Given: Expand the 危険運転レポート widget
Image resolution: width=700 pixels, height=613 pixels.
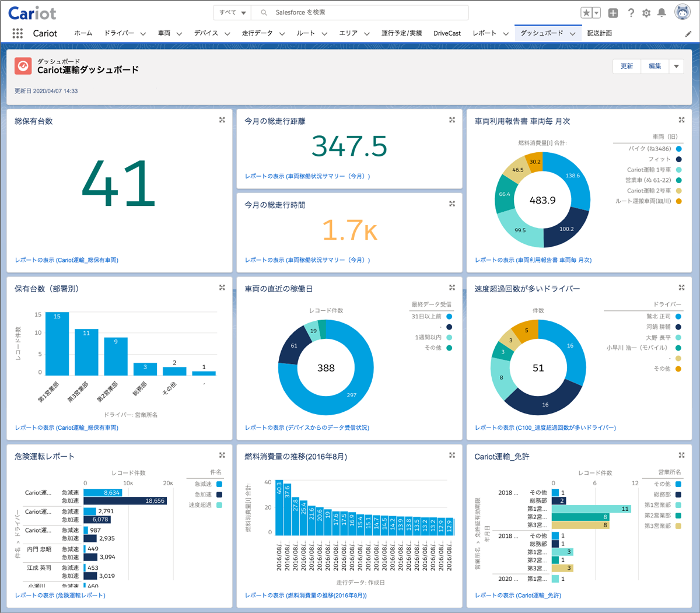Looking at the screenshot, I should [222, 456].
